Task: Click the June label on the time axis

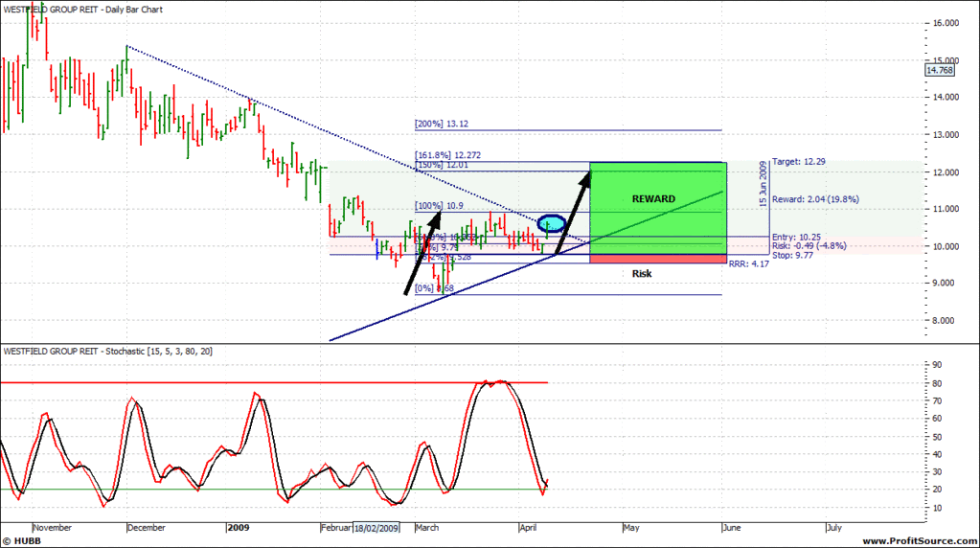Action: pyautogui.click(x=731, y=527)
